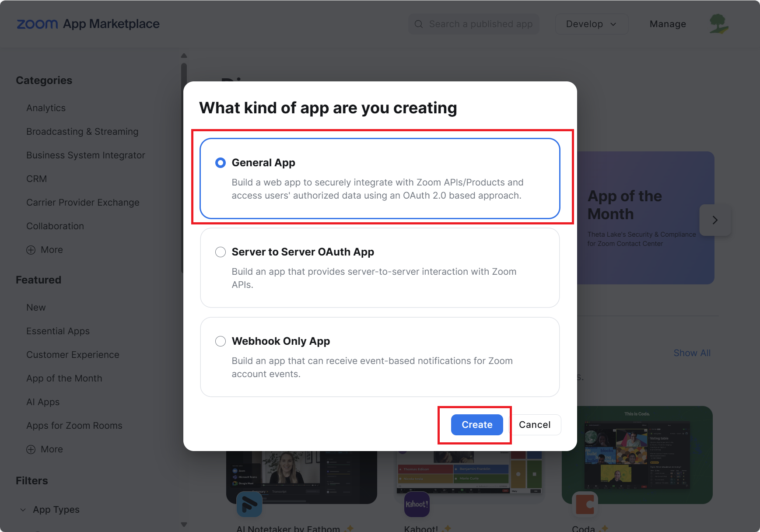Click the Kahoot! app icon
The height and width of the screenshot is (532, 760).
(x=417, y=504)
